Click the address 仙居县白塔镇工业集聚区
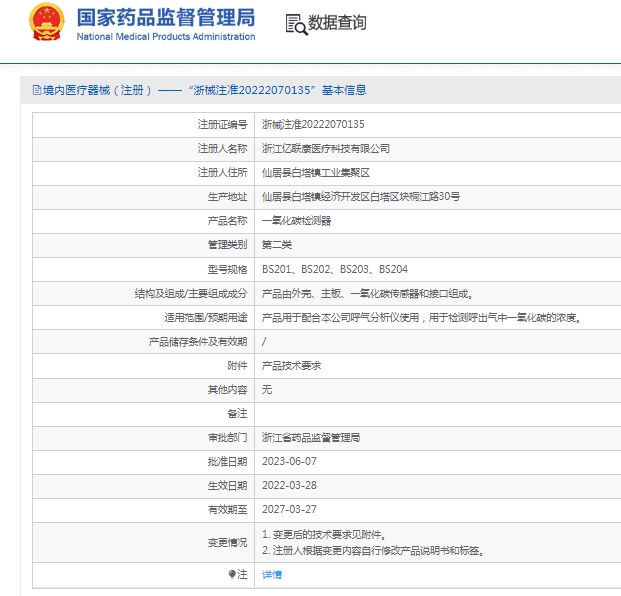Screen dimensions: 621x596 316,173
